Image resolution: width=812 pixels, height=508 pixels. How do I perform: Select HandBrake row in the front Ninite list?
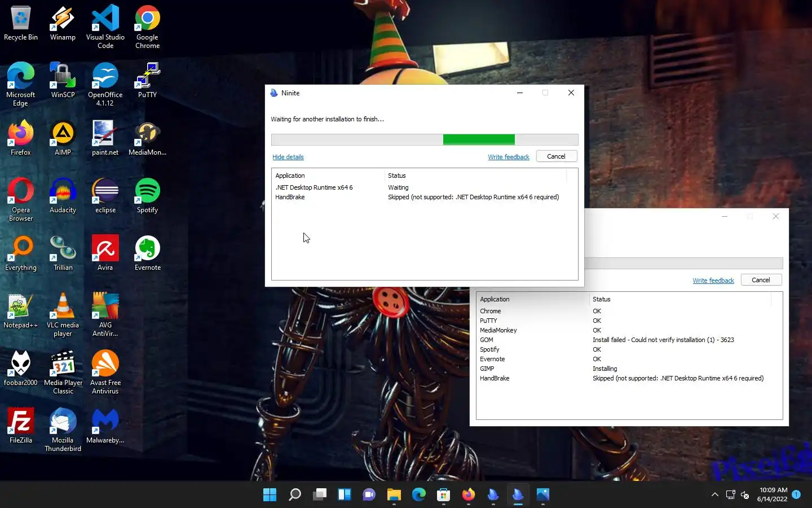tap(424, 197)
